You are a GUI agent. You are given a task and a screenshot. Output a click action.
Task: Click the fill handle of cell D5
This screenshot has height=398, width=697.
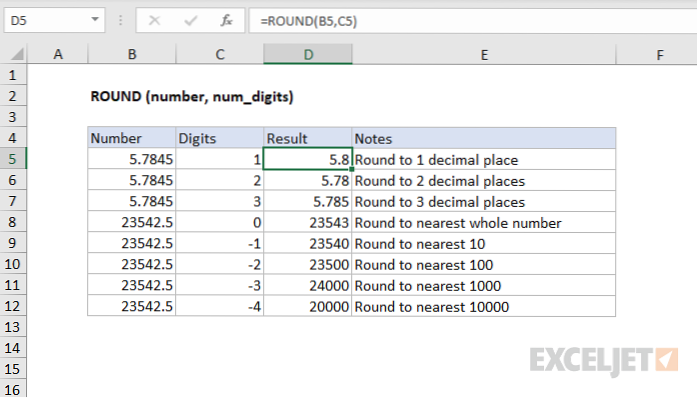tap(352, 169)
